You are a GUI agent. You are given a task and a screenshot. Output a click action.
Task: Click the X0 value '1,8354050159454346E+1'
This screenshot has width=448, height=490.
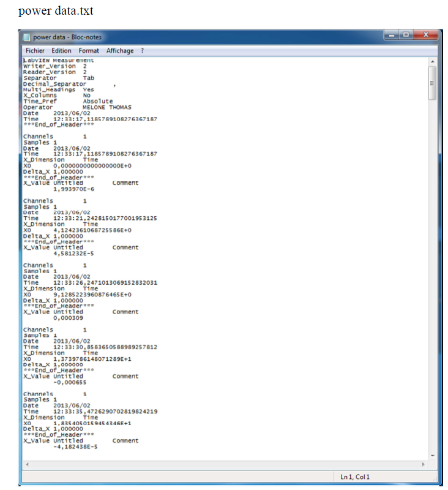coord(92,423)
